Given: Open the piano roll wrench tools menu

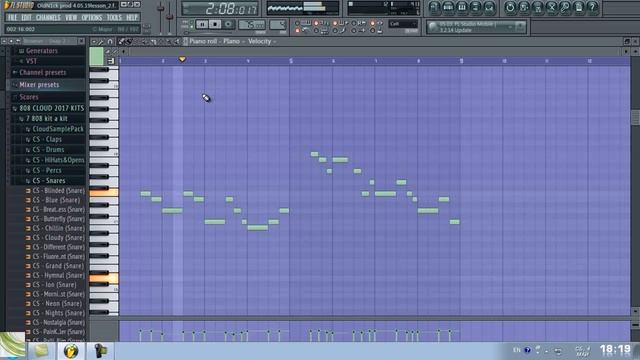Looking at the screenshot, I should (x=101, y=41).
